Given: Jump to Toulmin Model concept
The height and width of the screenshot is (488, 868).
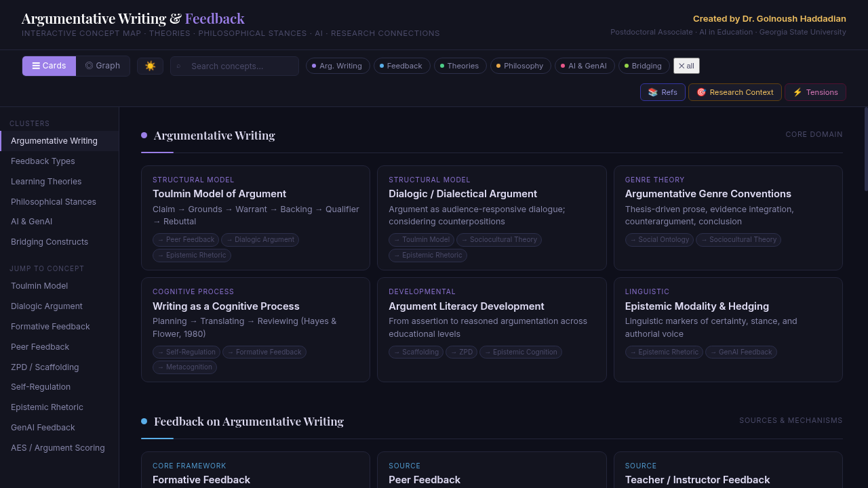Looking at the screenshot, I should (60, 286).
